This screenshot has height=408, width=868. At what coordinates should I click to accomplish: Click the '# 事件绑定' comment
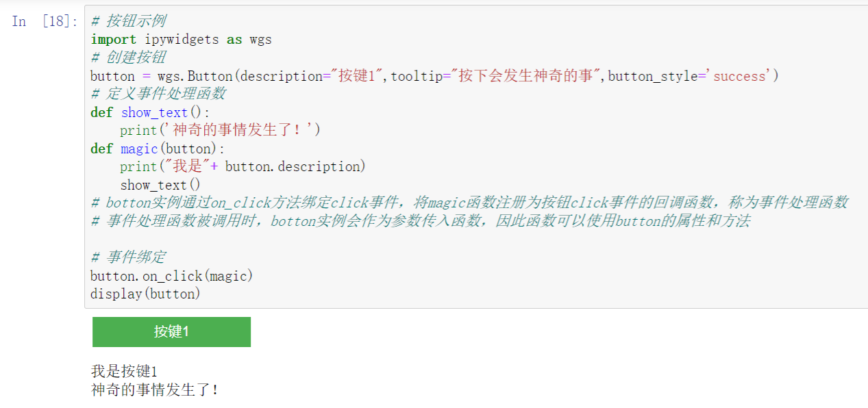coord(128,257)
